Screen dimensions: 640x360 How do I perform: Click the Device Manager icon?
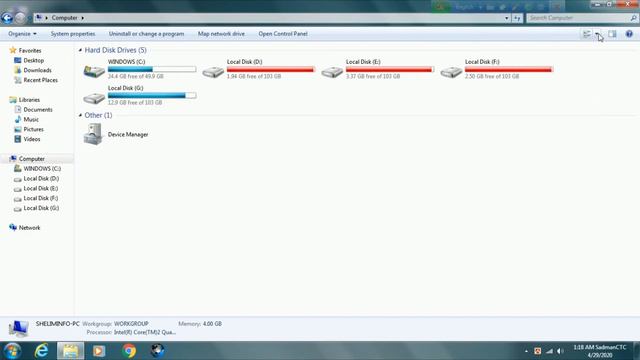pos(93,134)
